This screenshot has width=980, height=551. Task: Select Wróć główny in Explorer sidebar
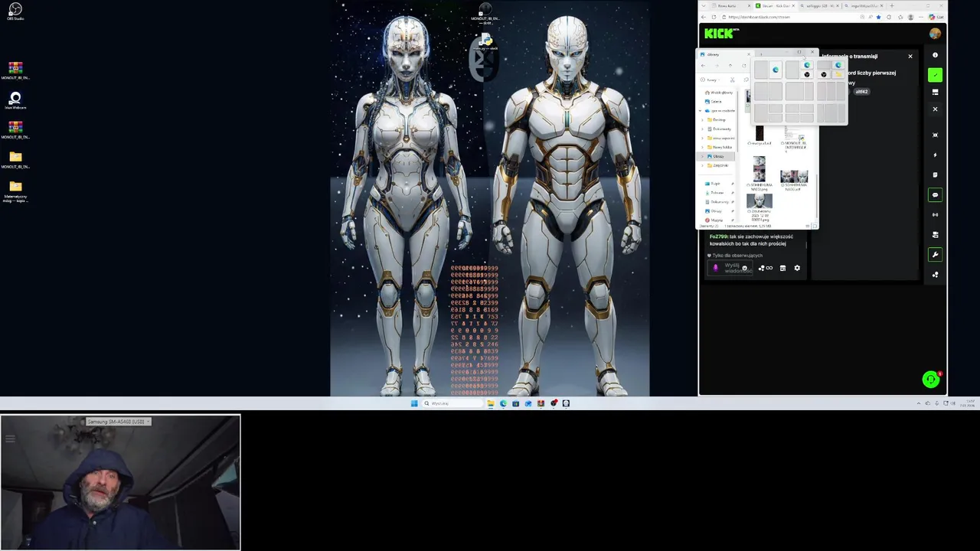click(x=718, y=92)
